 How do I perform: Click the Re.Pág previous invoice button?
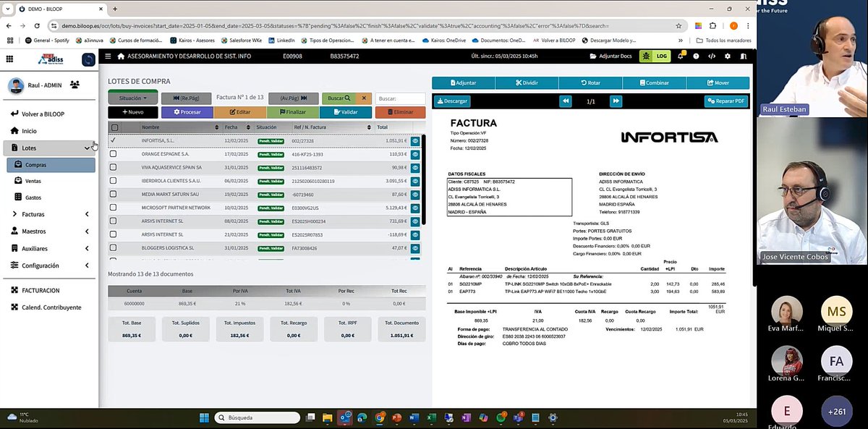185,98
